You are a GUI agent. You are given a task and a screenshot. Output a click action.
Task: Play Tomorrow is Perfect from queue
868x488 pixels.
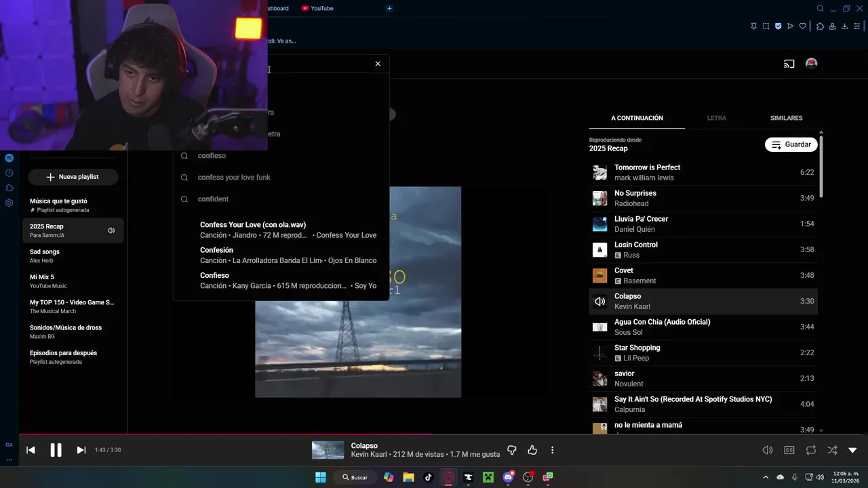(703, 172)
